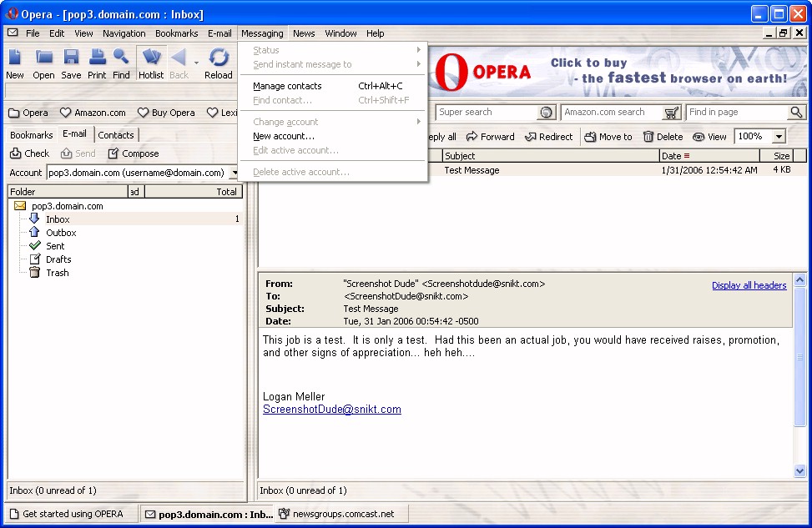Switch to the E-mail hotlist tab
Viewport: 812px width, 528px height.
click(74, 134)
